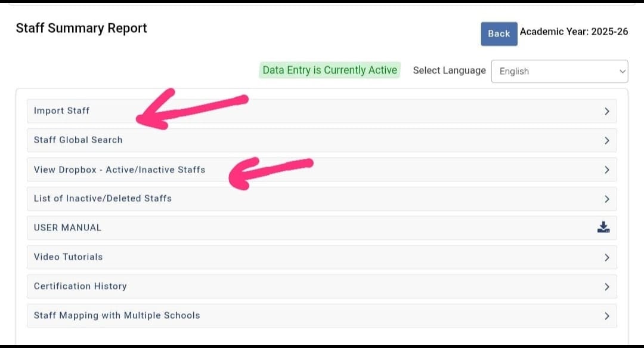
Task: Click the Staff Summary Report heading
Action: pos(81,28)
